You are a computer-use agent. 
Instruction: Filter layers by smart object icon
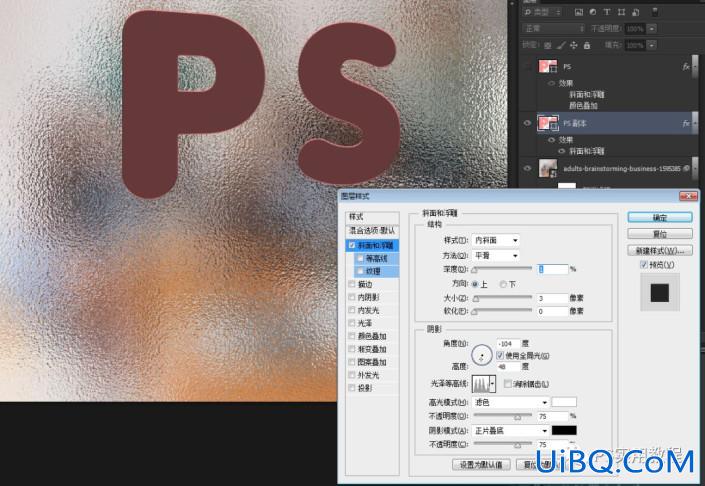coord(636,13)
